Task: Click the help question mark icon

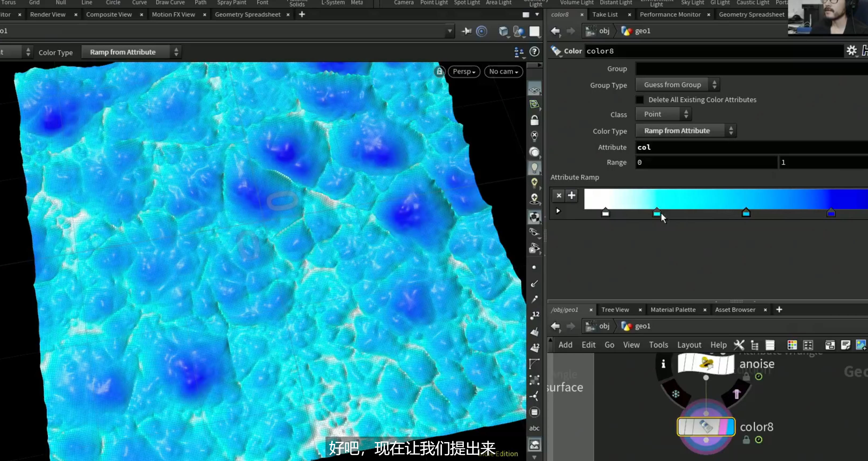Action: (534, 52)
